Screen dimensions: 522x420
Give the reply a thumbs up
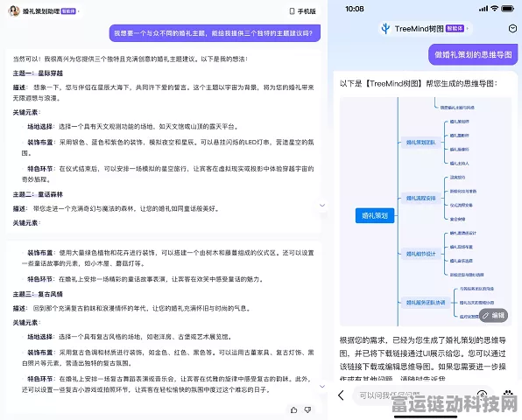293,409
